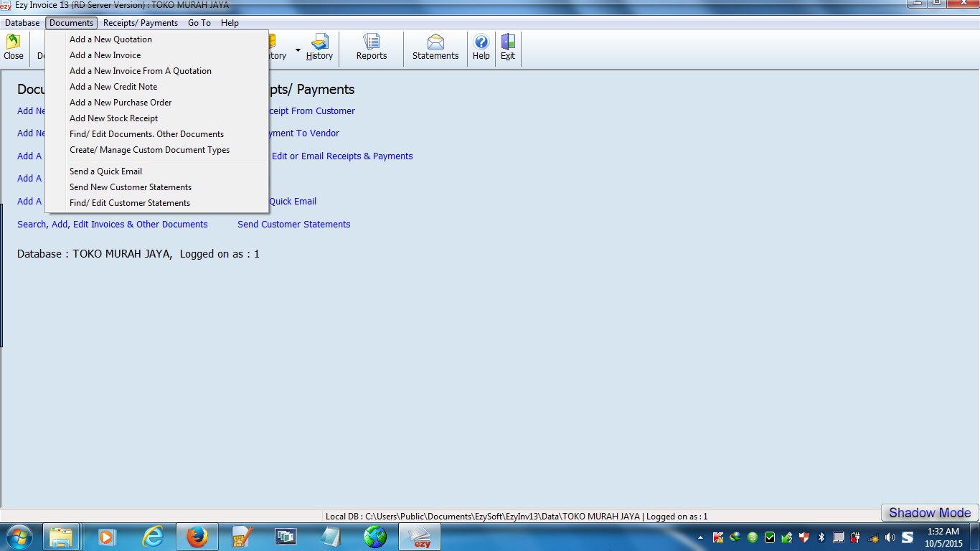Click the Help question mark icon
Image resolution: width=980 pixels, height=551 pixels.
coord(481,48)
